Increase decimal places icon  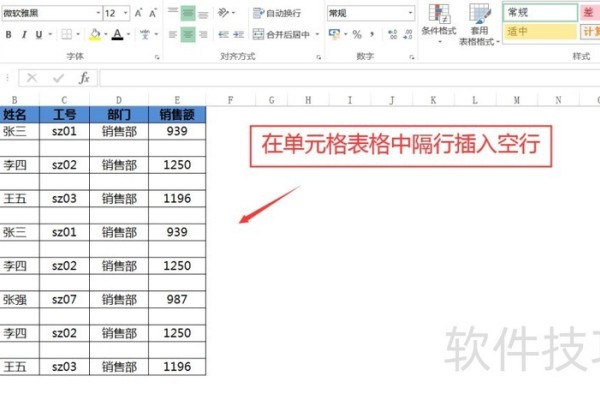click(393, 34)
